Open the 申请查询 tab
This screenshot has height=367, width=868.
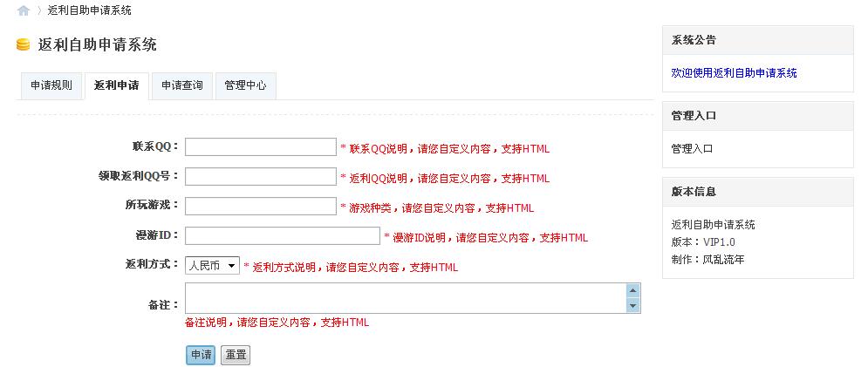click(x=182, y=85)
